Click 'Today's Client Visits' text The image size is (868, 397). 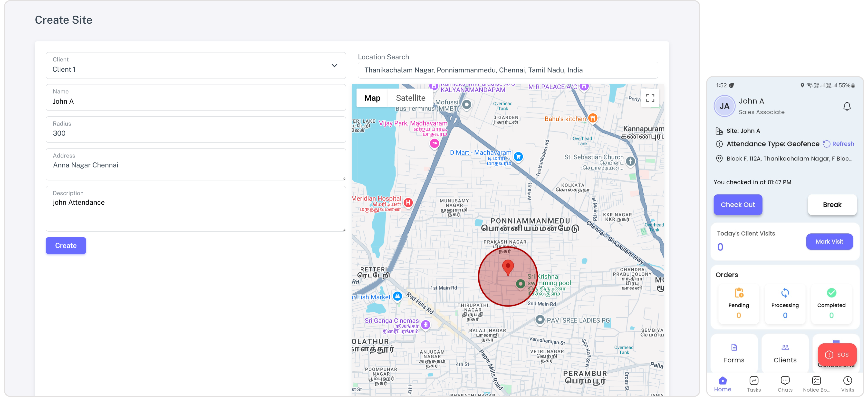coord(746,233)
